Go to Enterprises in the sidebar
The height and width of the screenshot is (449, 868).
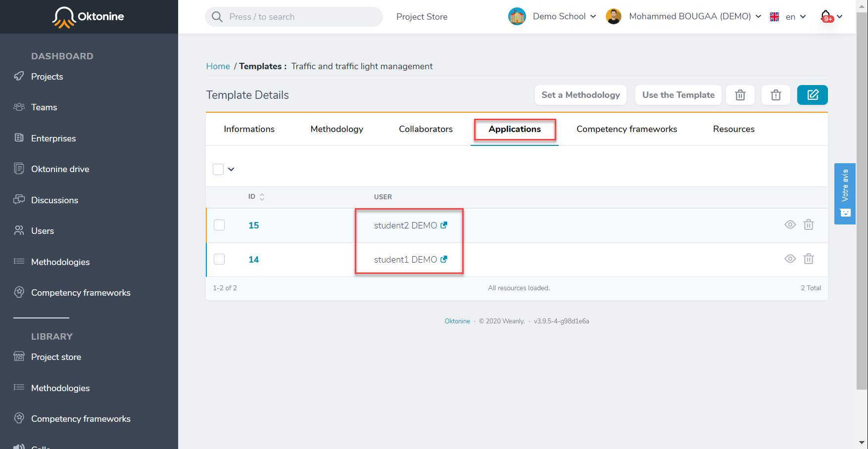[53, 138]
